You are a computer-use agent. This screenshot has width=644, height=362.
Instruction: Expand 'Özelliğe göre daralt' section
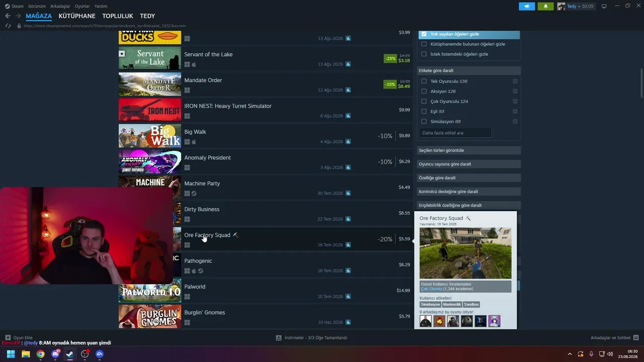coord(469,177)
